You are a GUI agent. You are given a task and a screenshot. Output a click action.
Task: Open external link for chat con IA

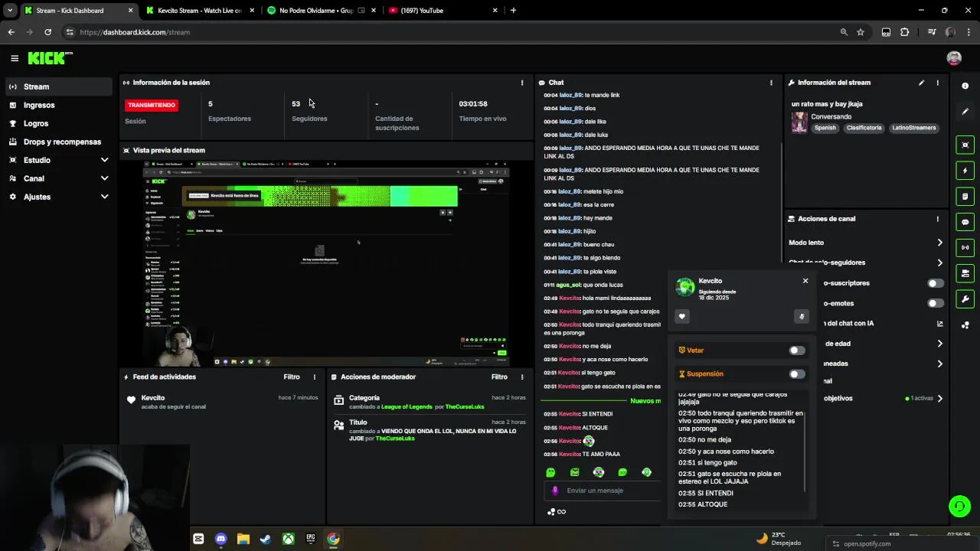940,324
